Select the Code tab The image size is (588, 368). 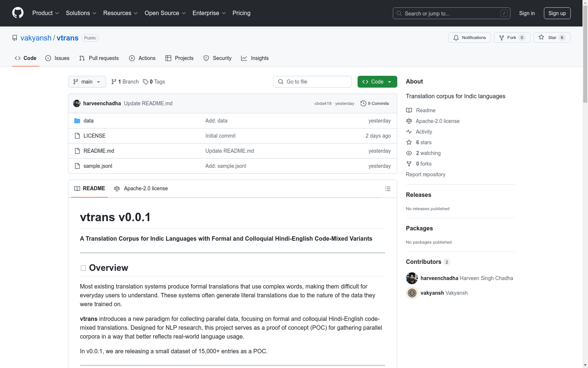click(x=26, y=58)
